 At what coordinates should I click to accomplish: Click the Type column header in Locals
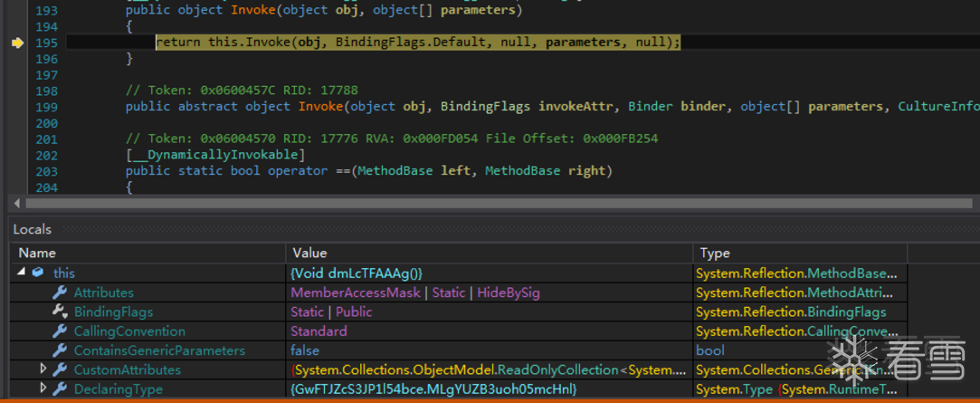point(801,253)
